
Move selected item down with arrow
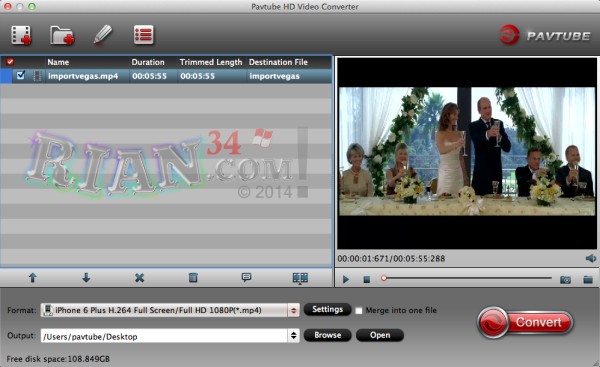point(86,278)
